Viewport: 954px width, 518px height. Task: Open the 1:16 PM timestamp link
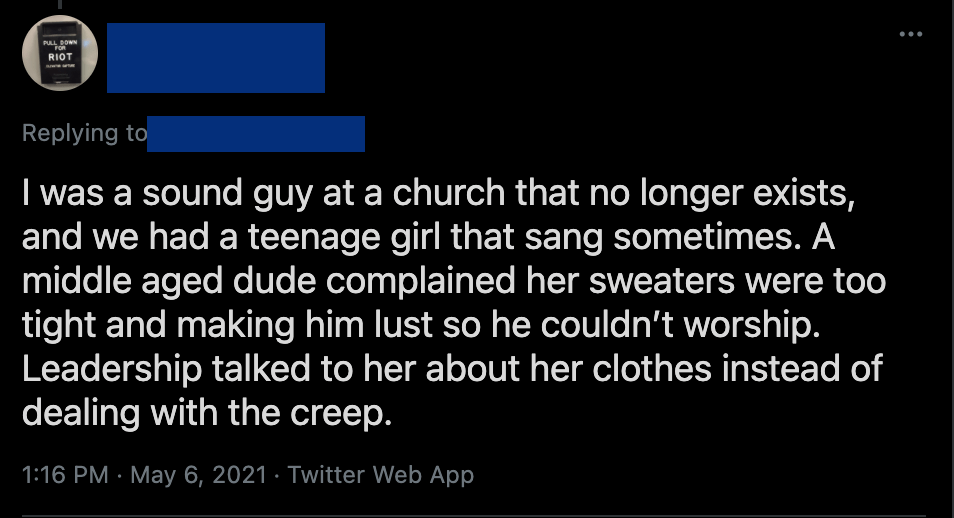(x=64, y=474)
